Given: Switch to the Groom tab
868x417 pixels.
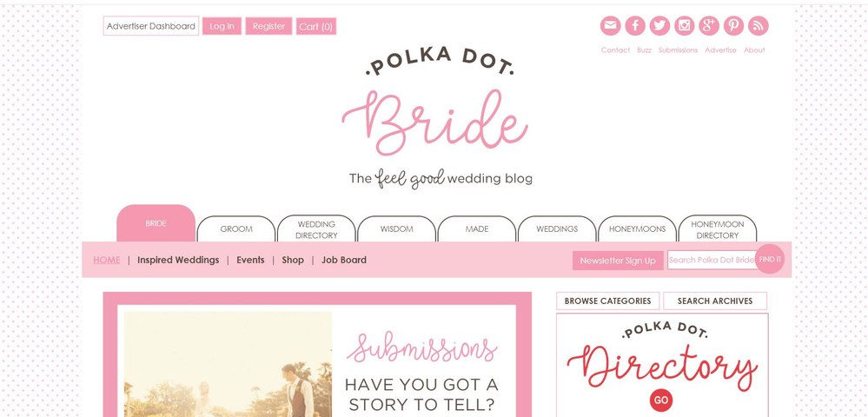Looking at the screenshot, I should point(236,228).
